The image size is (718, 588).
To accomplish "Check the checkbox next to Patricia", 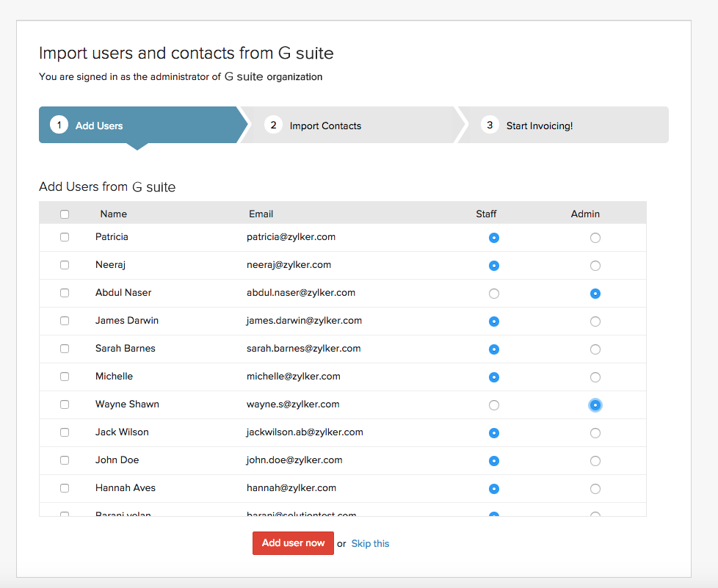I will [65, 237].
